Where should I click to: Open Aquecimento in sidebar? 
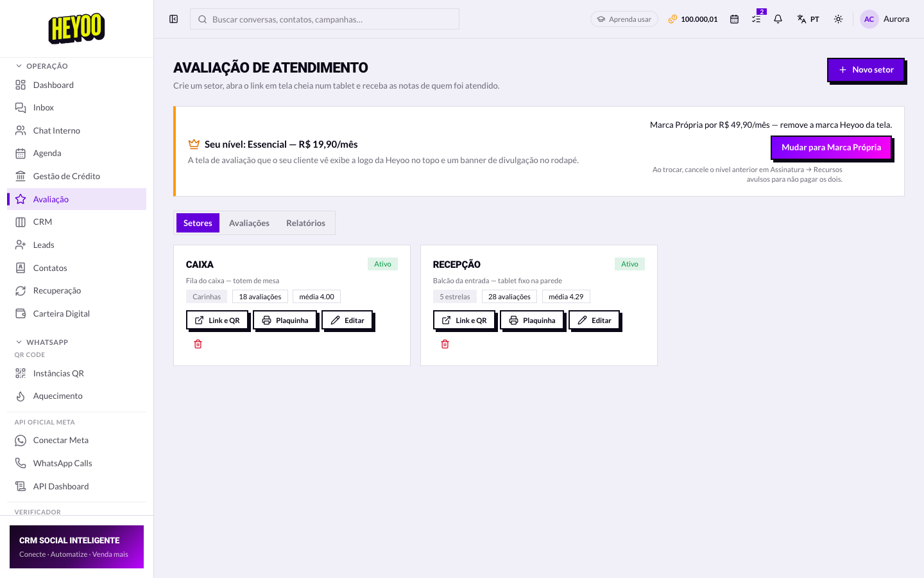click(x=77, y=396)
